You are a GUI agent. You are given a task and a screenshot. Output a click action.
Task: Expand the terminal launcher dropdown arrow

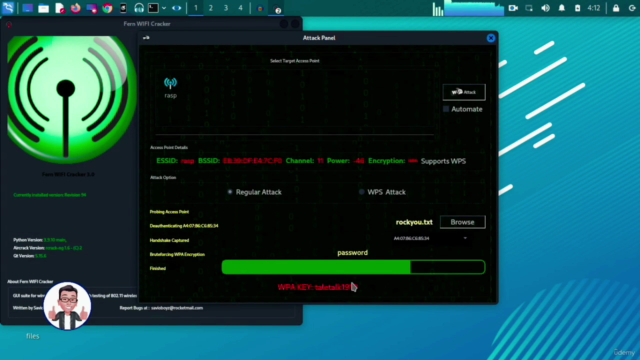(164, 8)
